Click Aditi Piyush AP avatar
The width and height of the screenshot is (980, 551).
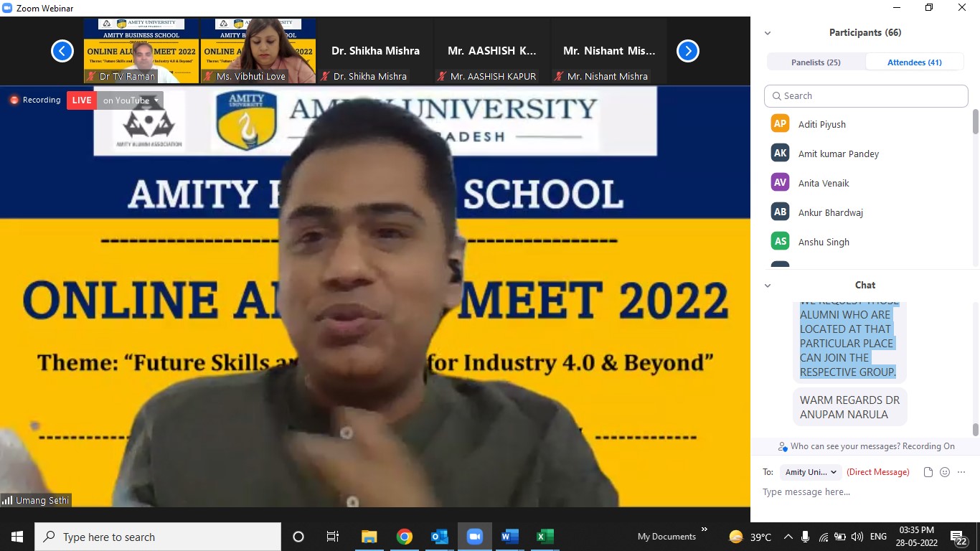click(780, 123)
